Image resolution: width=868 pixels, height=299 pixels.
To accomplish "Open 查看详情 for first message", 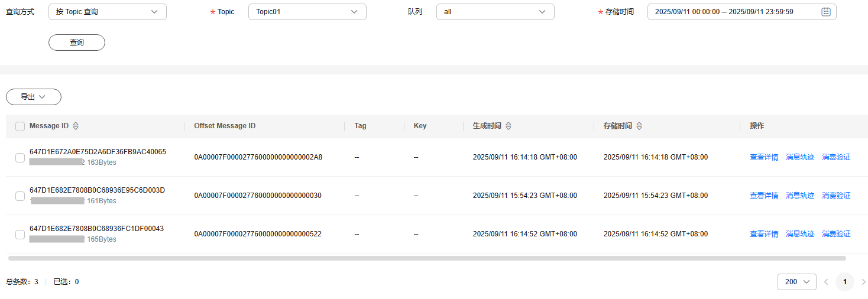I will pyautogui.click(x=764, y=157).
